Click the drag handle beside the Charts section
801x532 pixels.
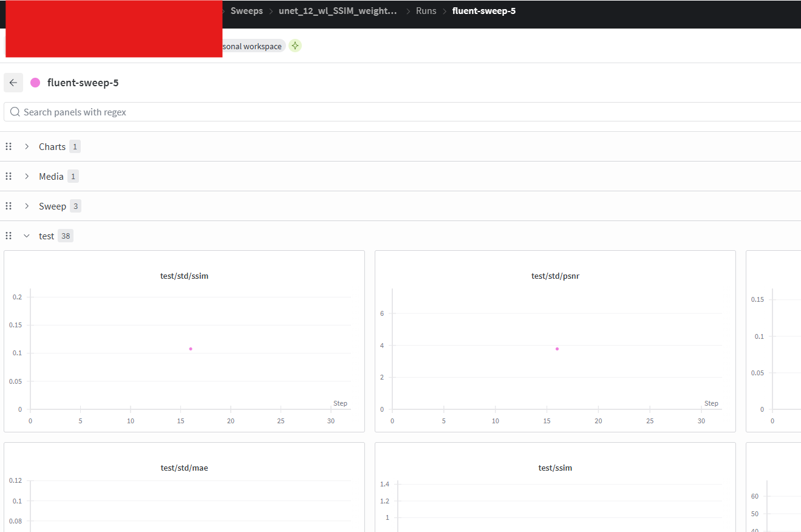pyautogui.click(x=9, y=146)
